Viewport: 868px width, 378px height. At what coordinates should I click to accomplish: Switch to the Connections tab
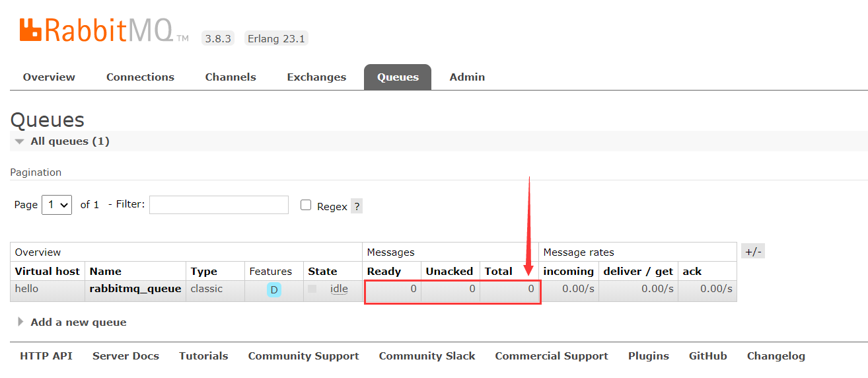coord(140,77)
